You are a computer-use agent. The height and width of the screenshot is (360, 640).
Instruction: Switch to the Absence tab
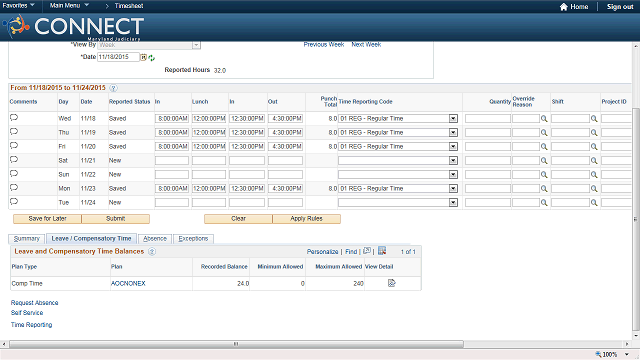tap(155, 238)
